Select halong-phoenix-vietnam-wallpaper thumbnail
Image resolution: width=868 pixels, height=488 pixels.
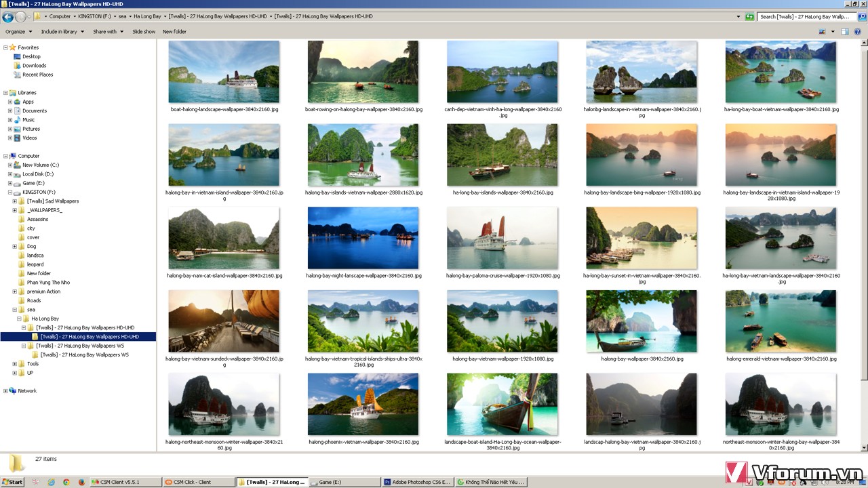[363, 405]
